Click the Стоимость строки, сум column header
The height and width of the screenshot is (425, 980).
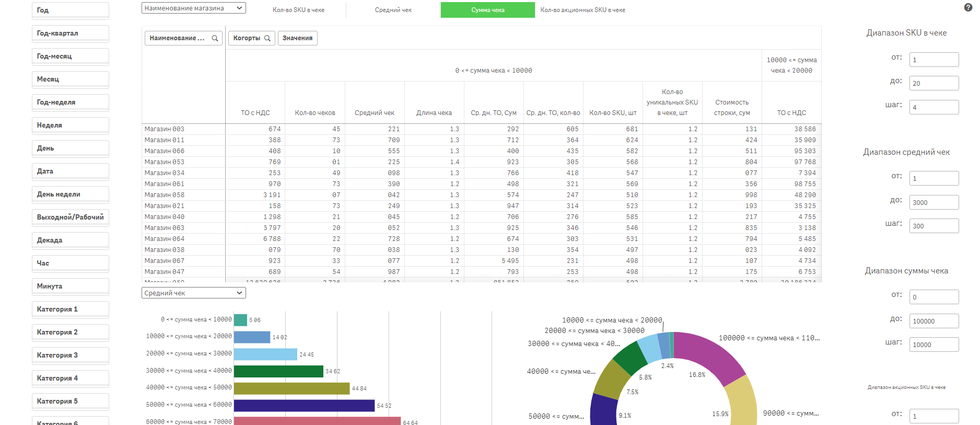click(732, 108)
